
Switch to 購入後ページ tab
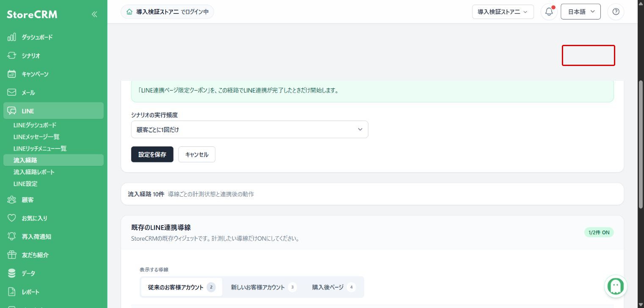(x=334, y=287)
